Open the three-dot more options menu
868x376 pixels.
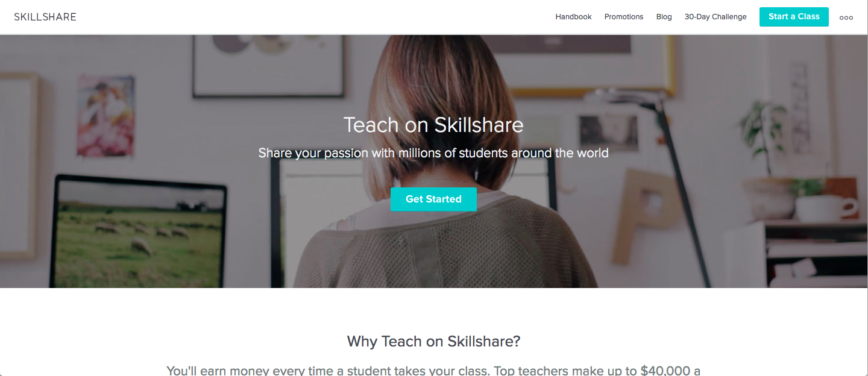[846, 17]
